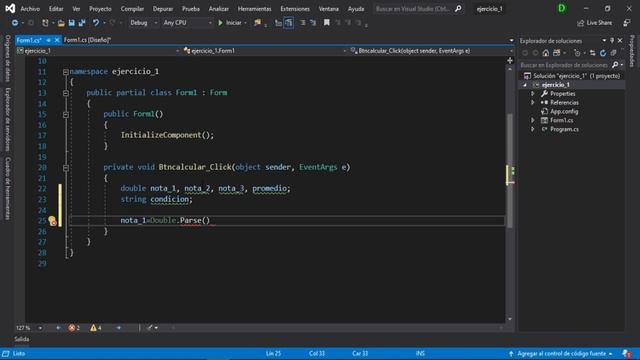Screen dimensions: 640x360
Task: Open the Depurar menu
Action: click(x=163, y=9)
